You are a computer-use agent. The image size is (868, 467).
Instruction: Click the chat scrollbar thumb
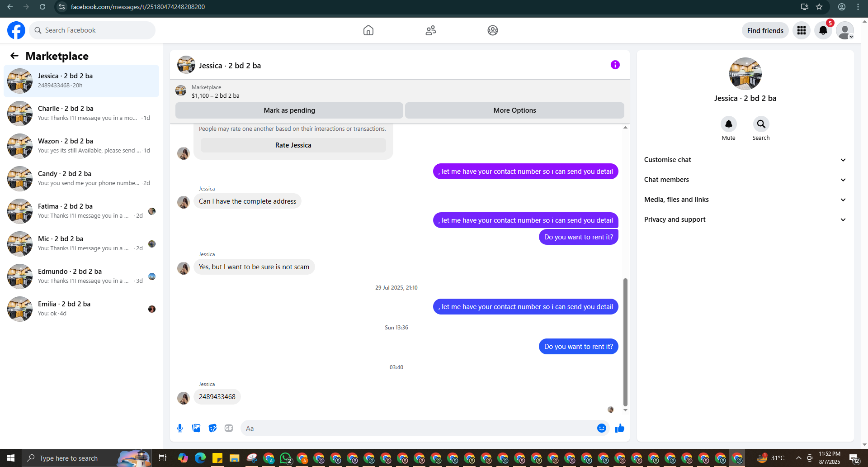click(x=625, y=342)
